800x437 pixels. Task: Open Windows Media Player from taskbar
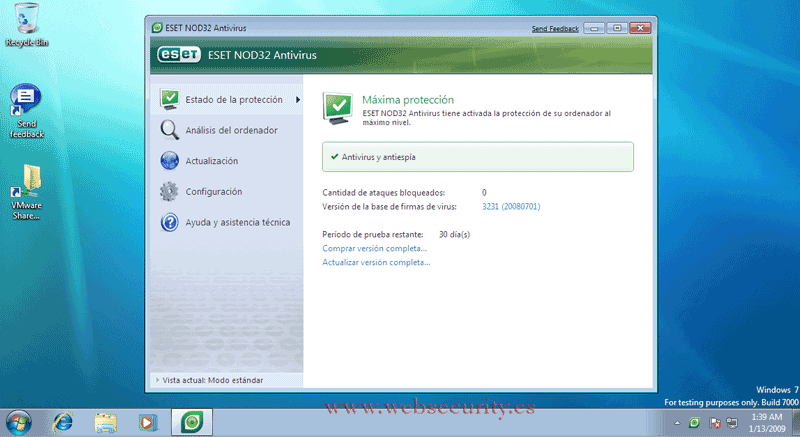(148, 423)
